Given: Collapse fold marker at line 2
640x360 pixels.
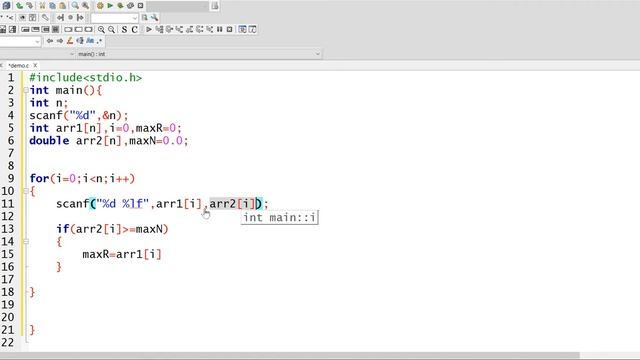Looking at the screenshot, I should 26,90.
